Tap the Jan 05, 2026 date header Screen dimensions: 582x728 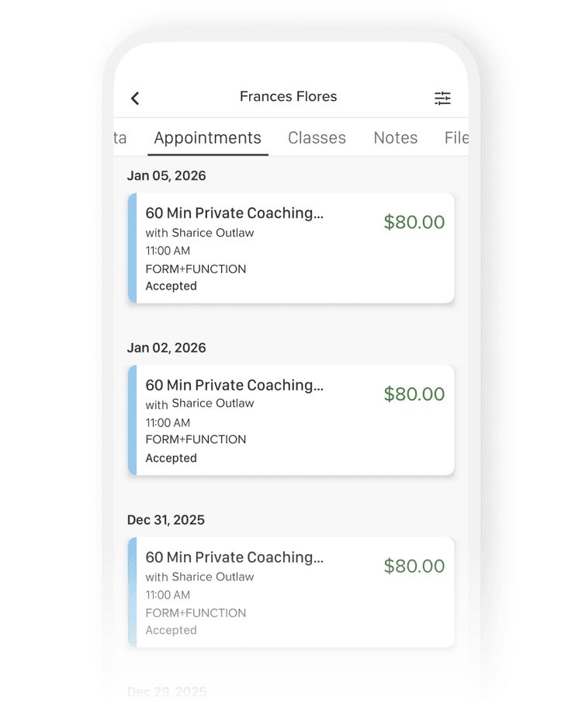pos(167,176)
